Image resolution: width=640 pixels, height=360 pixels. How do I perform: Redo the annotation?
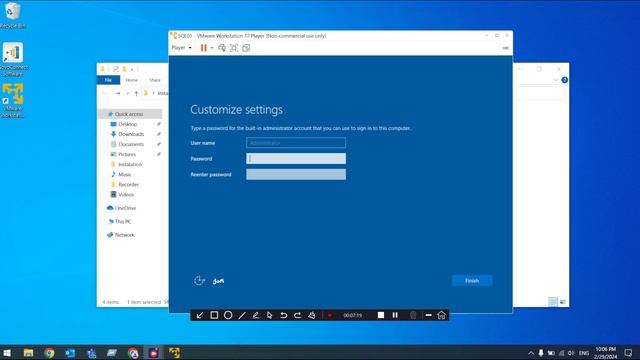(298, 315)
